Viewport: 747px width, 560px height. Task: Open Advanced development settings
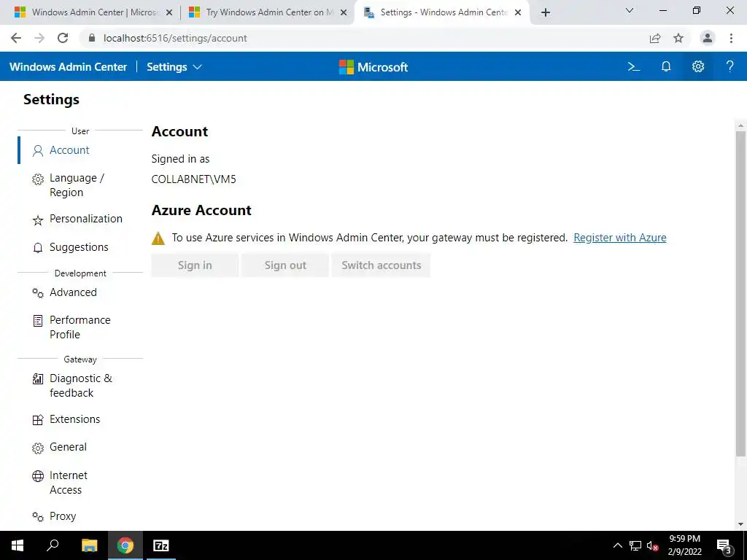click(80, 292)
